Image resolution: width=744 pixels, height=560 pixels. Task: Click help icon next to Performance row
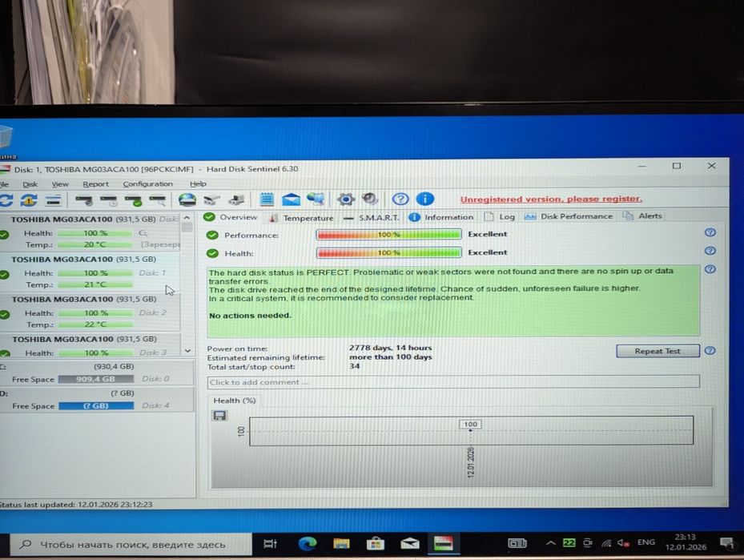(710, 232)
